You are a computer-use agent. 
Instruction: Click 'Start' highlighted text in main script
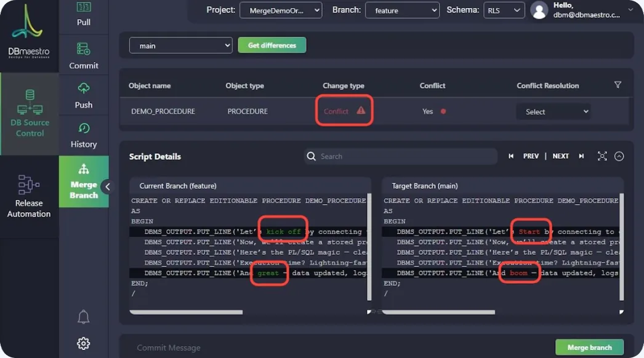[x=529, y=231]
